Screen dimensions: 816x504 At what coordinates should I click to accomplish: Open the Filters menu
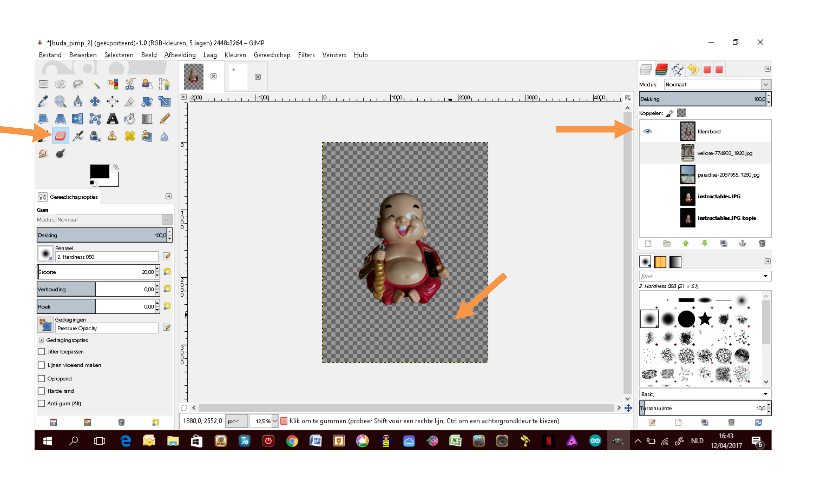306,55
